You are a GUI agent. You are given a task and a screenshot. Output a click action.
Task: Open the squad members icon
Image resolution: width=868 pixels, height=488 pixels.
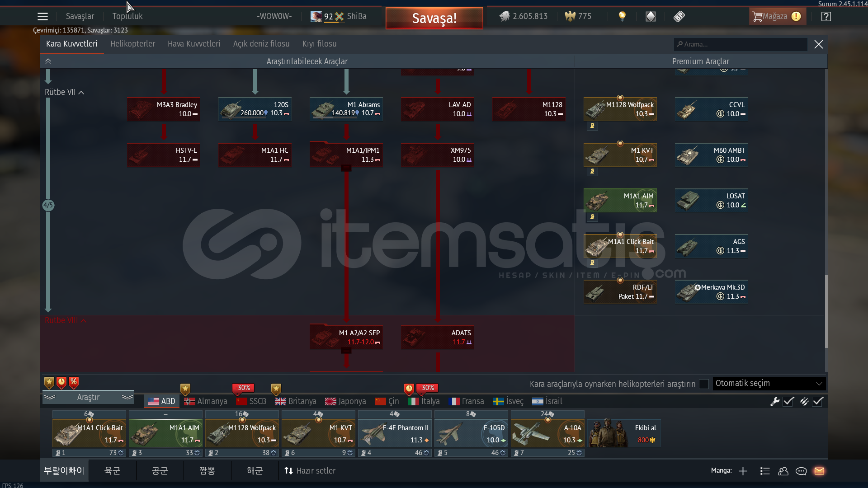point(783,471)
